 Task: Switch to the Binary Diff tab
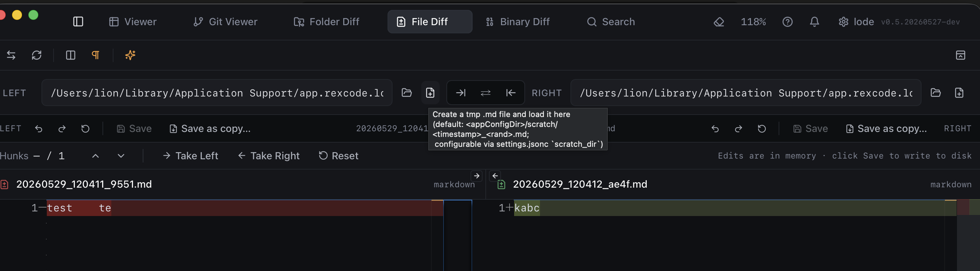point(517,22)
